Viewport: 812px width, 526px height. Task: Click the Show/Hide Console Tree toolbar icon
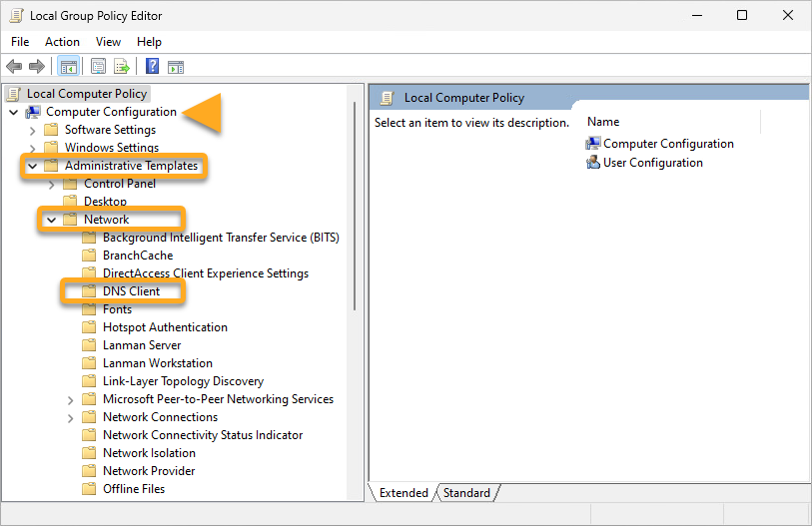[69, 67]
